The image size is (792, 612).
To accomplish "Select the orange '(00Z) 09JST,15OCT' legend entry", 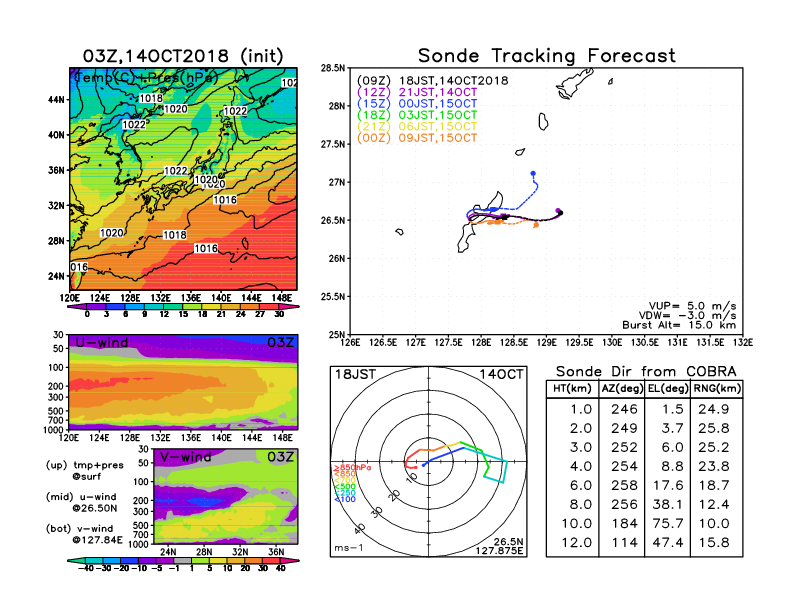I will (417, 138).
